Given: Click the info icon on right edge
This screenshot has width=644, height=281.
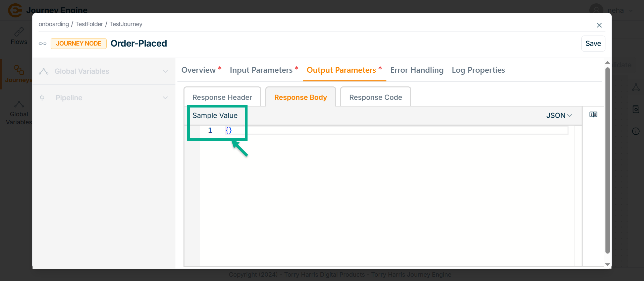Looking at the screenshot, I should [636, 131].
